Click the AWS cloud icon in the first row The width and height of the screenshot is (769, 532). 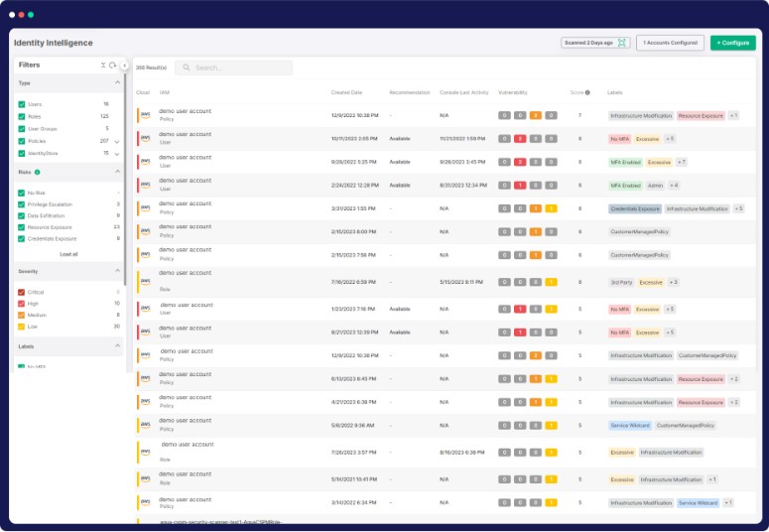145,115
